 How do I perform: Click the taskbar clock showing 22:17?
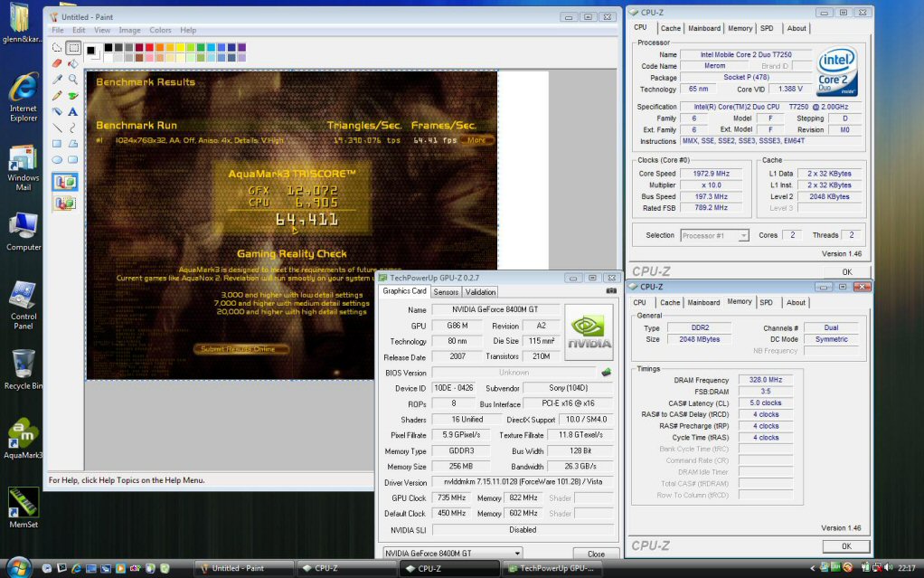pyautogui.click(x=906, y=569)
